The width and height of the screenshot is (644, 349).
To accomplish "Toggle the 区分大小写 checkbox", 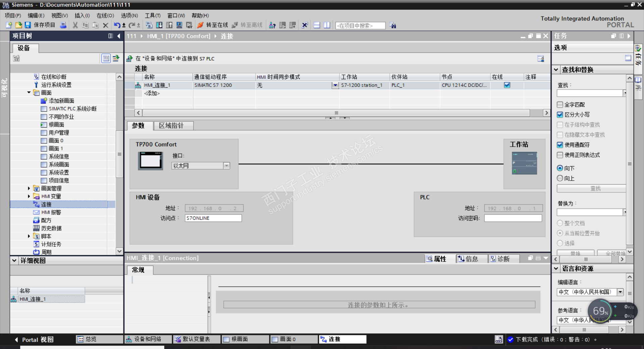I will click(560, 115).
